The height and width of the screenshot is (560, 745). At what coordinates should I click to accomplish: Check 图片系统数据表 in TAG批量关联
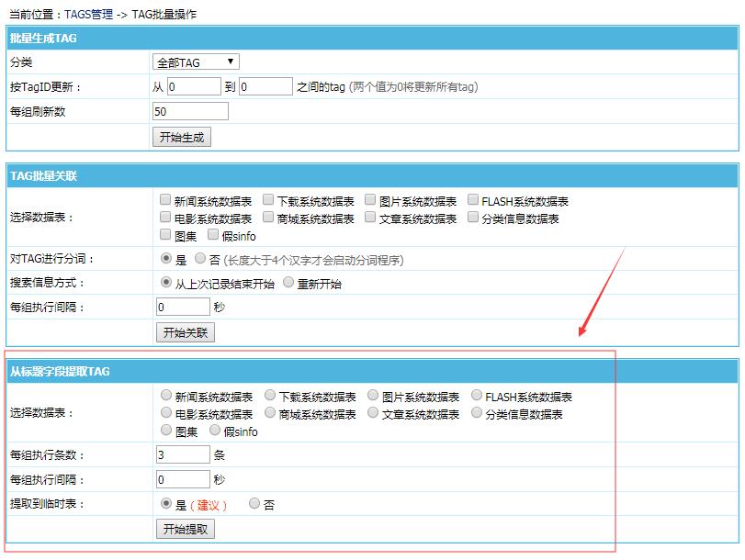pos(370,199)
